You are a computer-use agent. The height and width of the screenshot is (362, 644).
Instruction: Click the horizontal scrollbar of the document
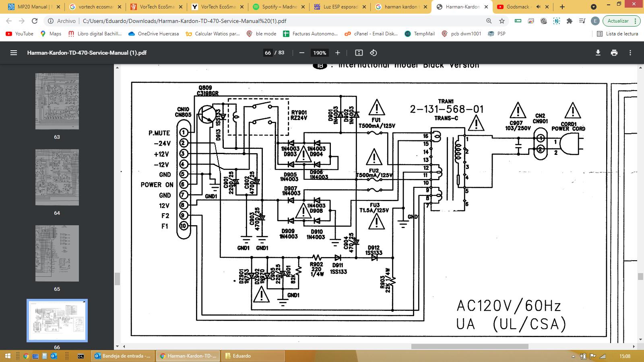coord(470,346)
